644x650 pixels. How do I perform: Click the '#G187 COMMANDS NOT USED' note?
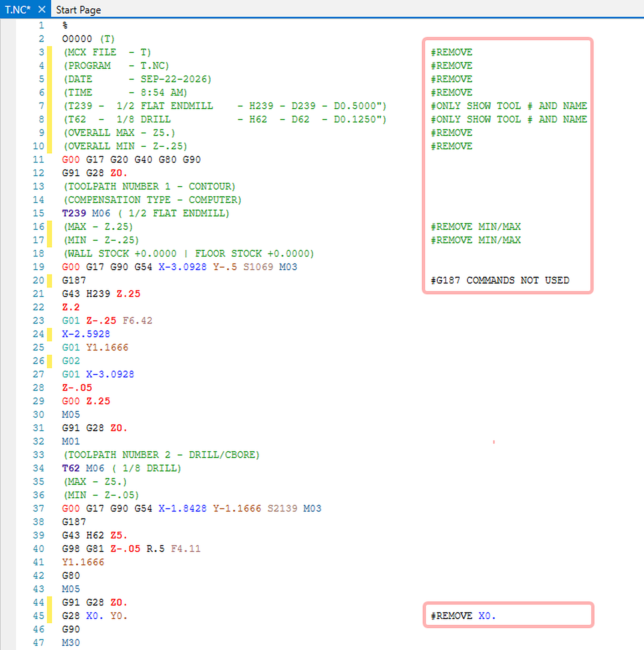[500, 280]
